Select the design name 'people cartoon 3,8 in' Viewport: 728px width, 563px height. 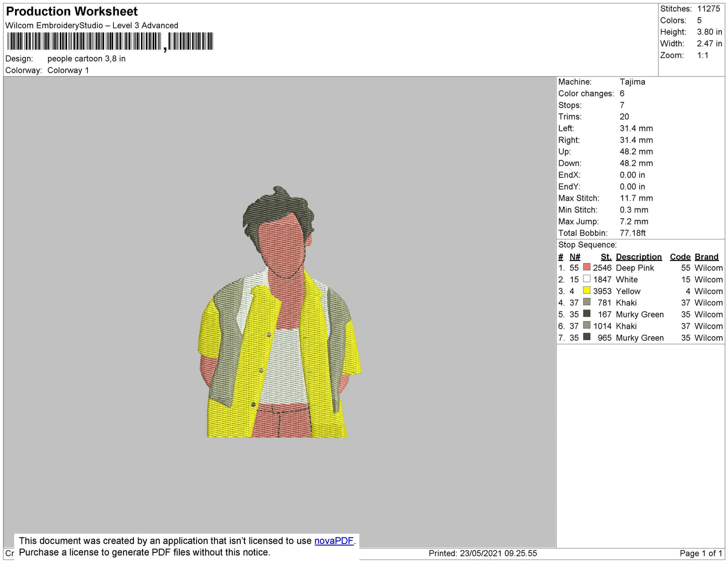pyautogui.click(x=87, y=59)
